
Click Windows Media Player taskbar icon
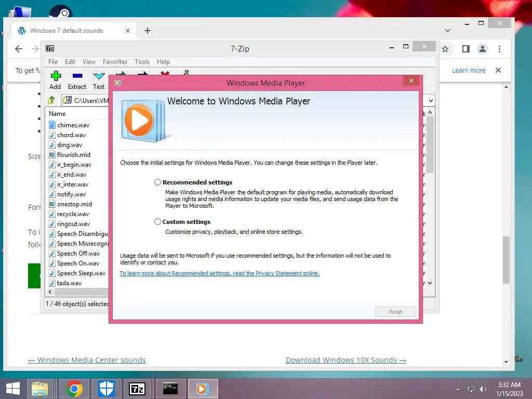(203, 389)
